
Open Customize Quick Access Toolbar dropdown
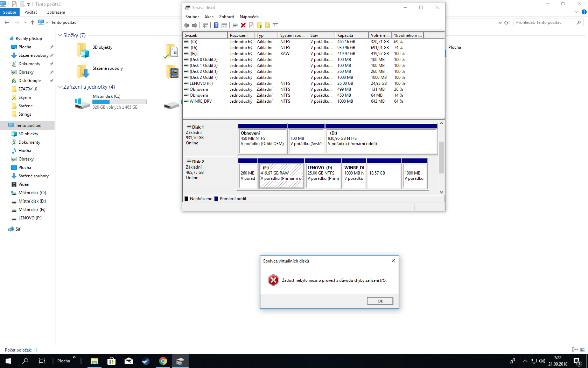[28, 4]
